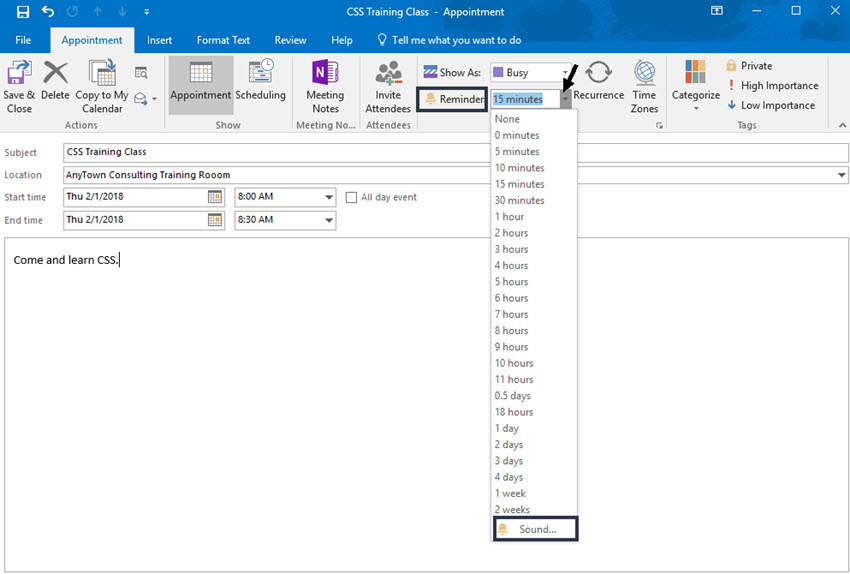Viewport: 850px width, 574px height.
Task: Click the 15 minutes reminder field
Action: click(x=525, y=99)
